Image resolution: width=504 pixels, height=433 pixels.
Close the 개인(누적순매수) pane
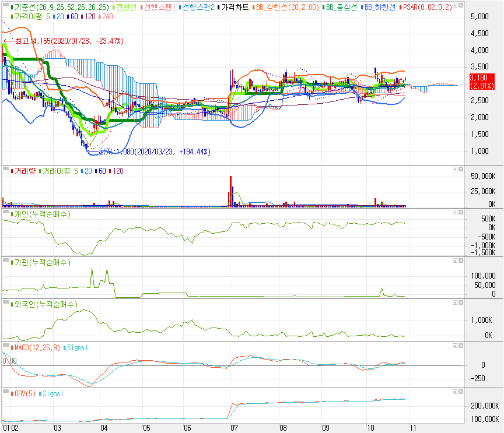tap(461, 212)
